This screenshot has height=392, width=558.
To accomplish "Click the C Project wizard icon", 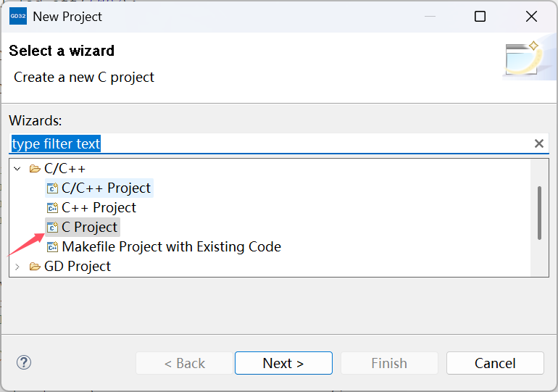I will coord(53,227).
